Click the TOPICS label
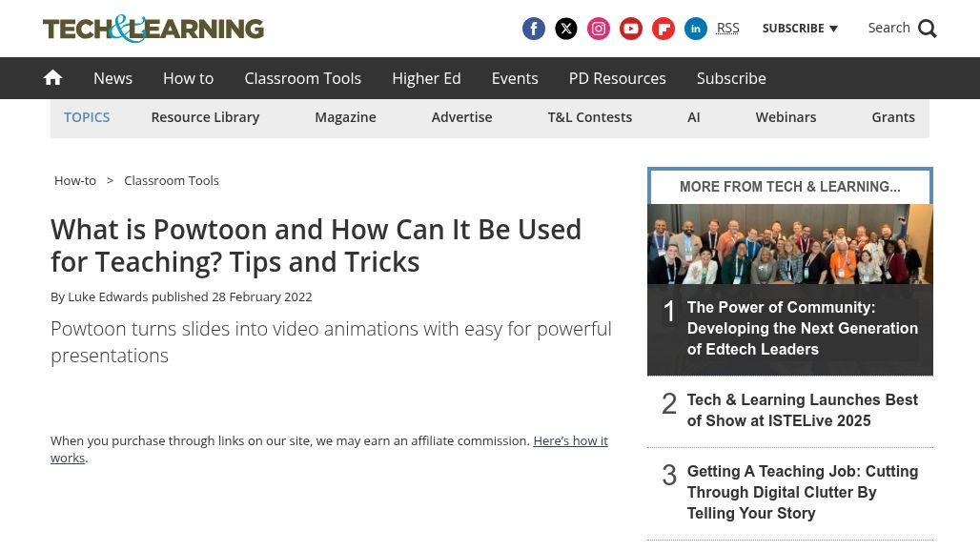The height and width of the screenshot is (551, 980). 87,117
